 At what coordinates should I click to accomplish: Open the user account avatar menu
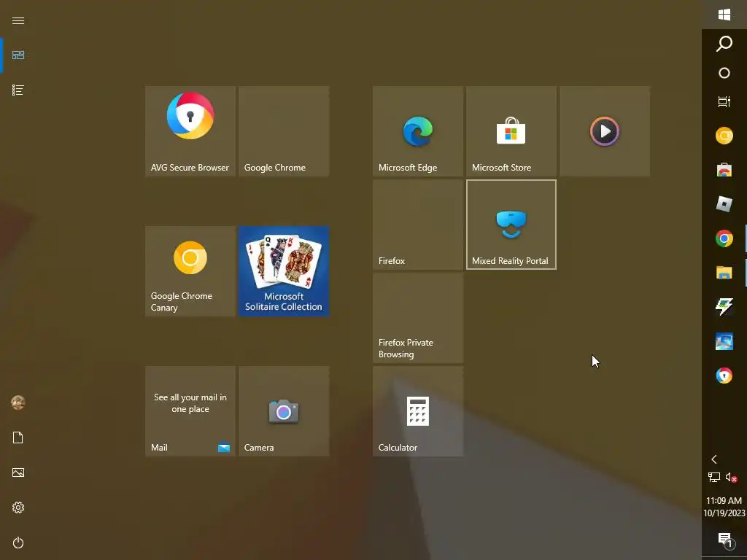click(x=18, y=402)
